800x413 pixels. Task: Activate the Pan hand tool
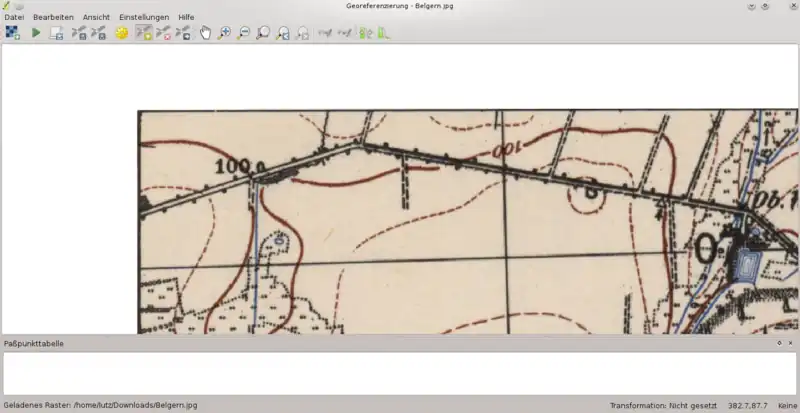[x=206, y=33]
